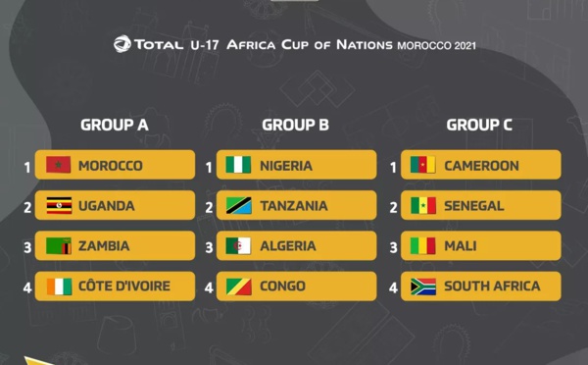Click the Group B heading
588x365 pixels.
(296, 125)
